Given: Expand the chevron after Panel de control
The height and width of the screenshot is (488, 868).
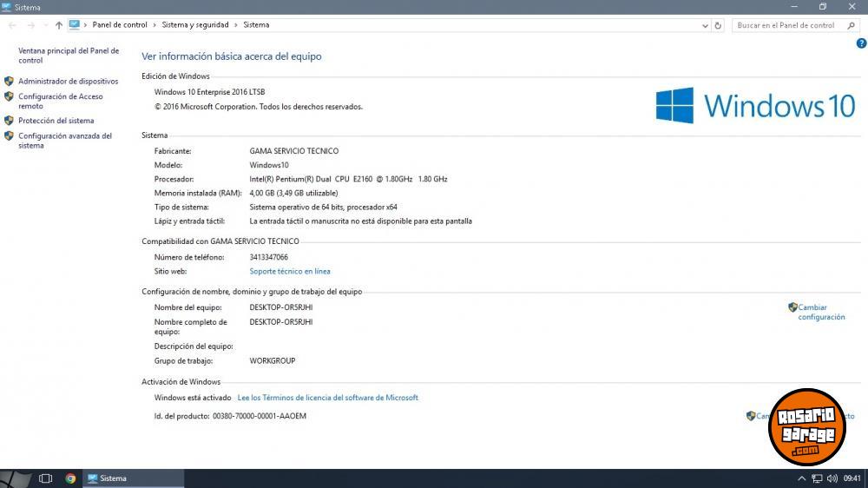Looking at the screenshot, I should 155,25.
